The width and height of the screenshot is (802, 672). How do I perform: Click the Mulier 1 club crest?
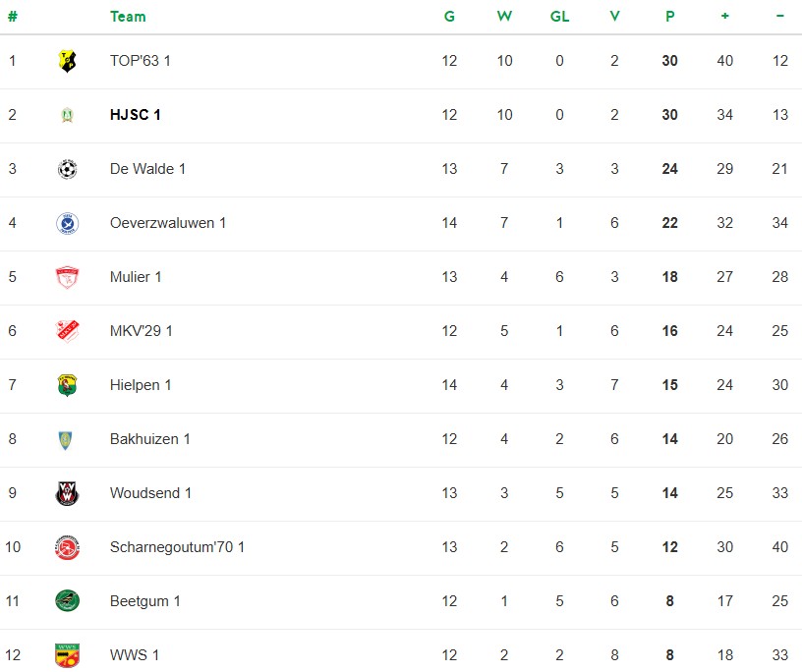click(x=67, y=277)
